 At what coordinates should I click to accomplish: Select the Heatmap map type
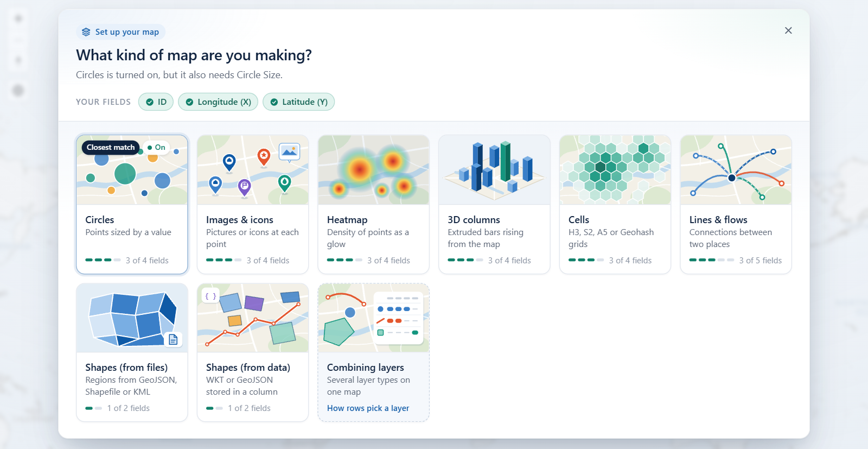click(x=373, y=205)
